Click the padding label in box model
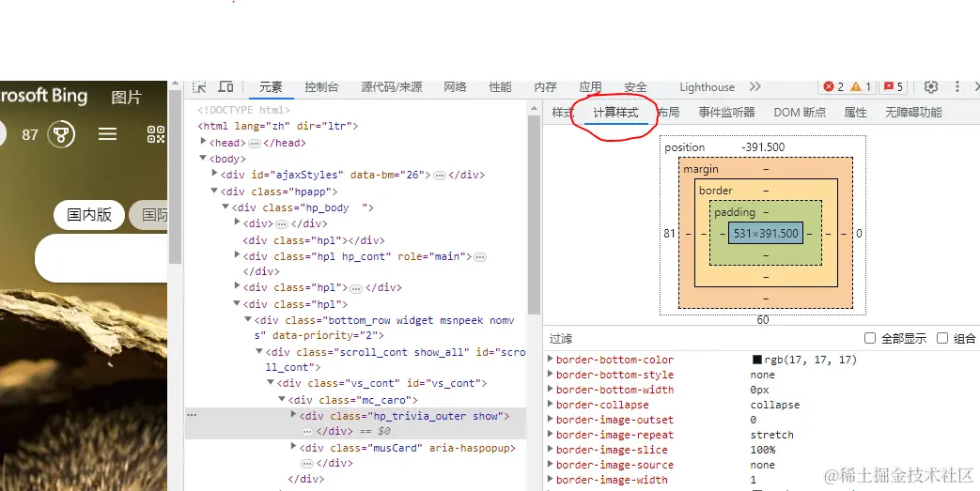980x491 pixels. (x=735, y=212)
